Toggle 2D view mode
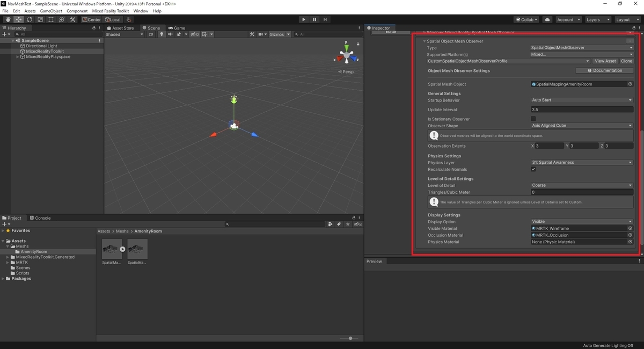 pos(151,34)
